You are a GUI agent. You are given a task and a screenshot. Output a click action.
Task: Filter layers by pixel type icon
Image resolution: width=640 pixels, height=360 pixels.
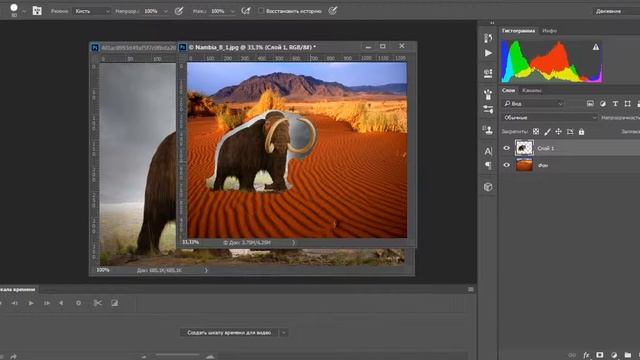tap(590, 104)
